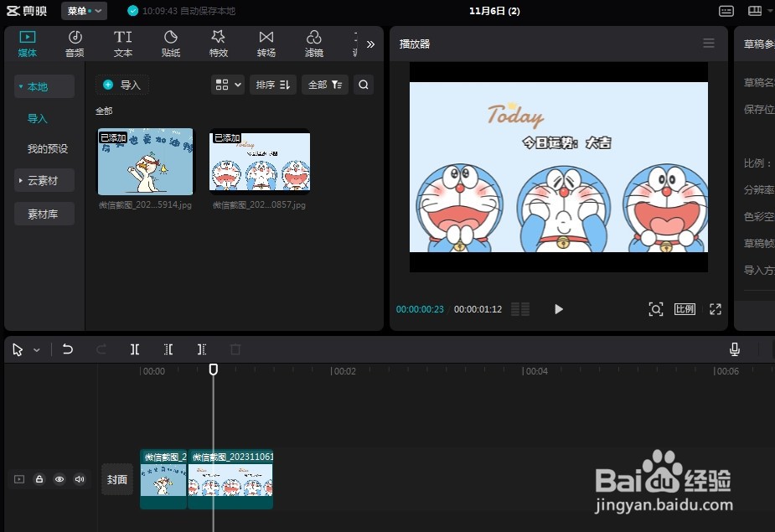Mute the main track audio

(80, 479)
